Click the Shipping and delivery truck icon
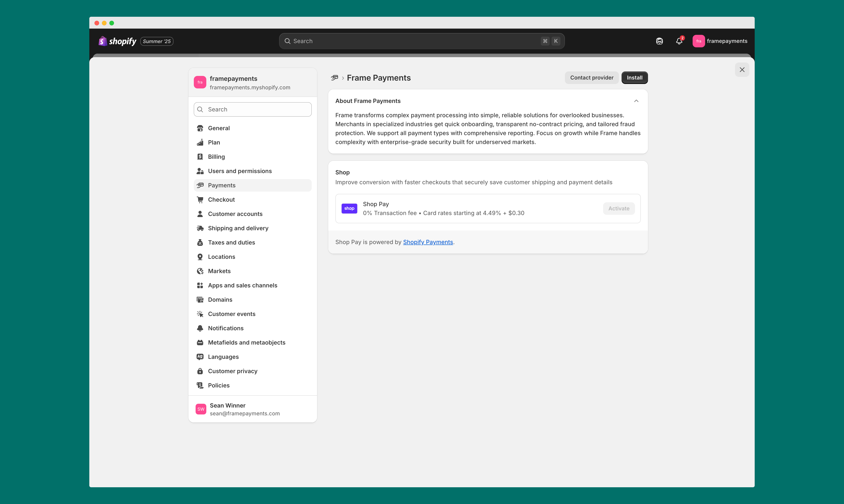844x504 pixels. (200, 228)
